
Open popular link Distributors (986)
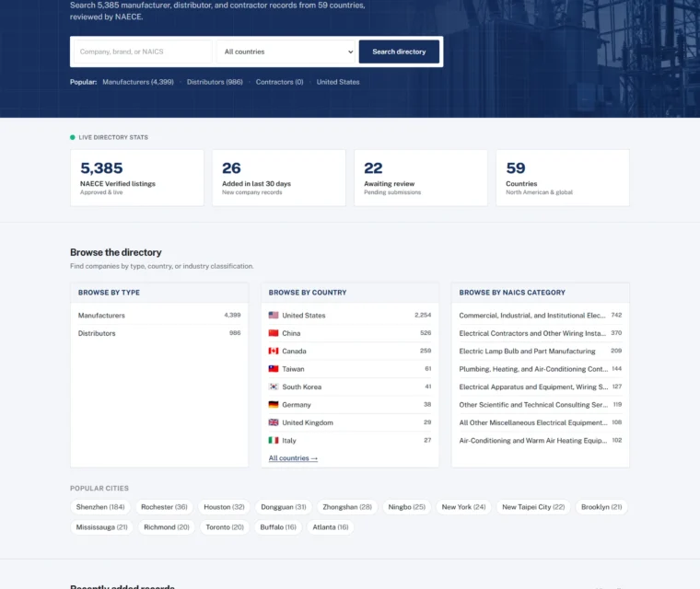(215, 82)
